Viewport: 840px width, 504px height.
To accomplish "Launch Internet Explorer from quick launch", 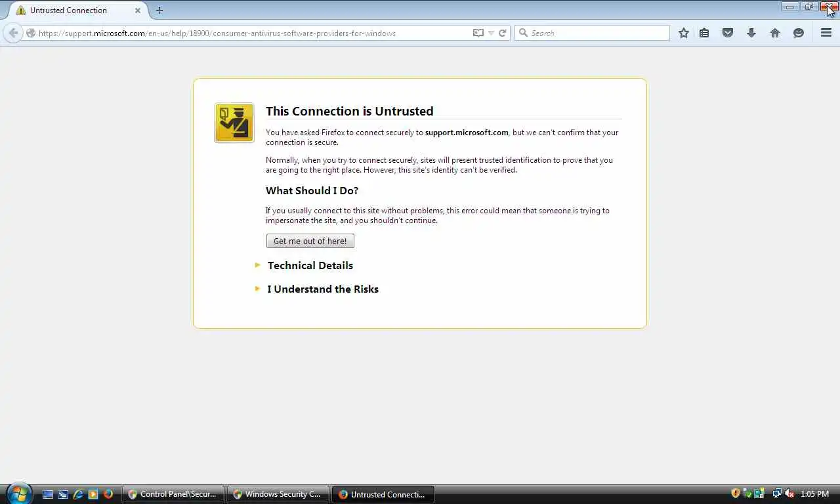I will (78, 494).
